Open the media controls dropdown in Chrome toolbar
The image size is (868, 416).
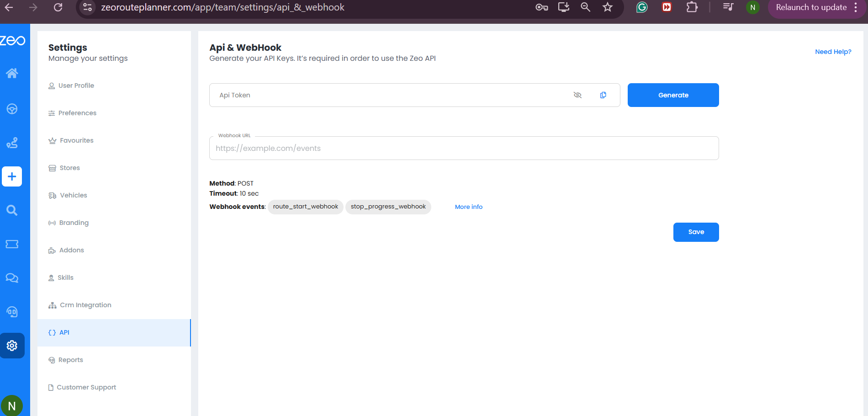pos(727,7)
